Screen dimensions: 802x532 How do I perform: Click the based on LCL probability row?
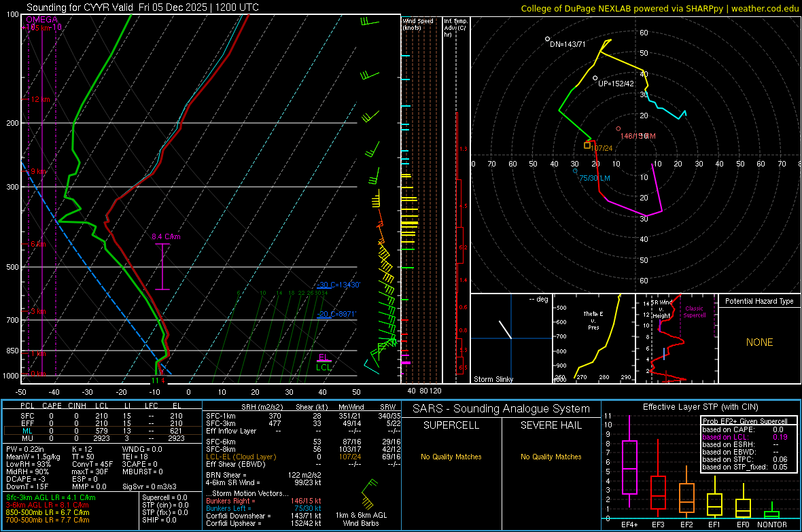(x=744, y=437)
